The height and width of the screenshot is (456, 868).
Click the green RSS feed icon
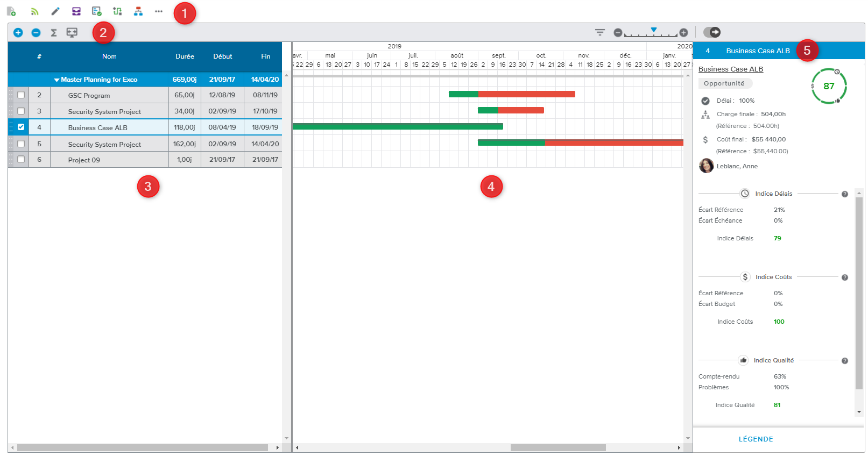tap(34, 11)
